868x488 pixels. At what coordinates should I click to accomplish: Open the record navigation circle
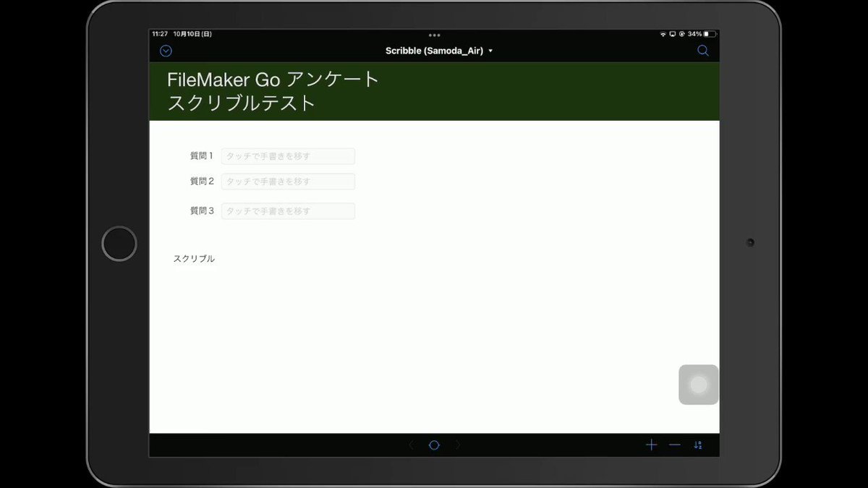(434, 445)
